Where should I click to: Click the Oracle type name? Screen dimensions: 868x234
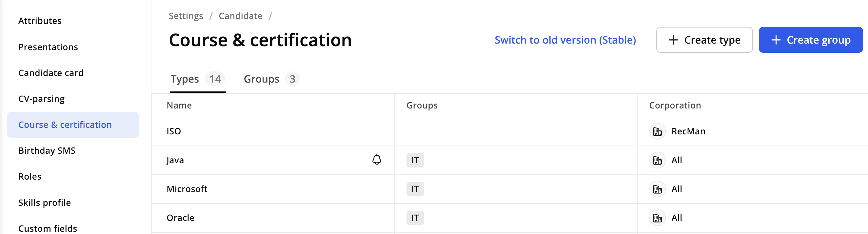tap(181, 218)
